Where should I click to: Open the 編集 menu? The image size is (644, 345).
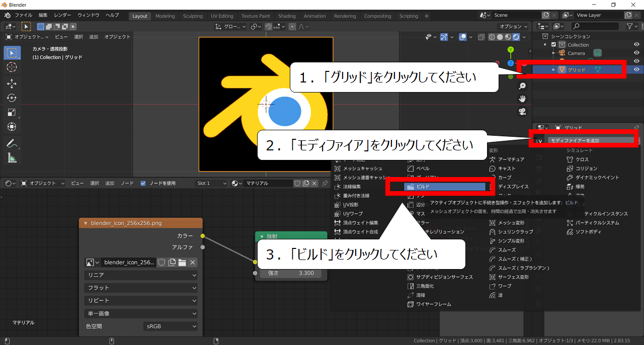pos(43,16)
